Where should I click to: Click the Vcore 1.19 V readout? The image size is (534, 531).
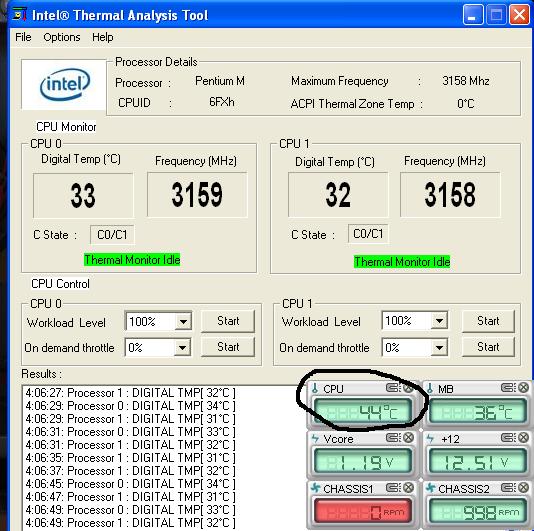pyautogui.click(x=362, y=462)
